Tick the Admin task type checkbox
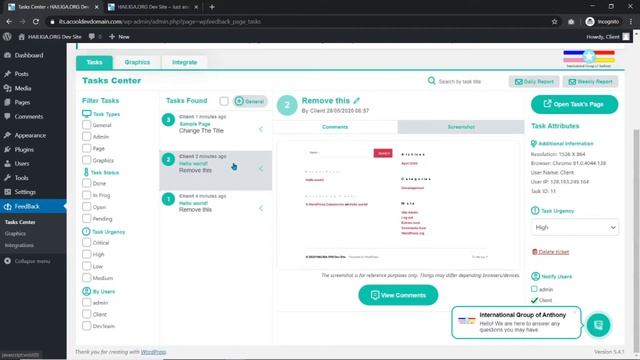The image size is (640, 360). click(87, 136)
